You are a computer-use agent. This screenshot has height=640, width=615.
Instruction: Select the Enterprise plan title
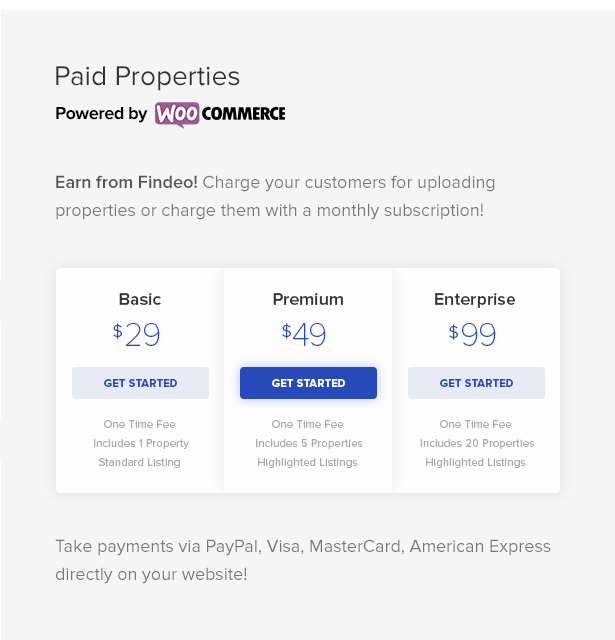pos(475,299)
